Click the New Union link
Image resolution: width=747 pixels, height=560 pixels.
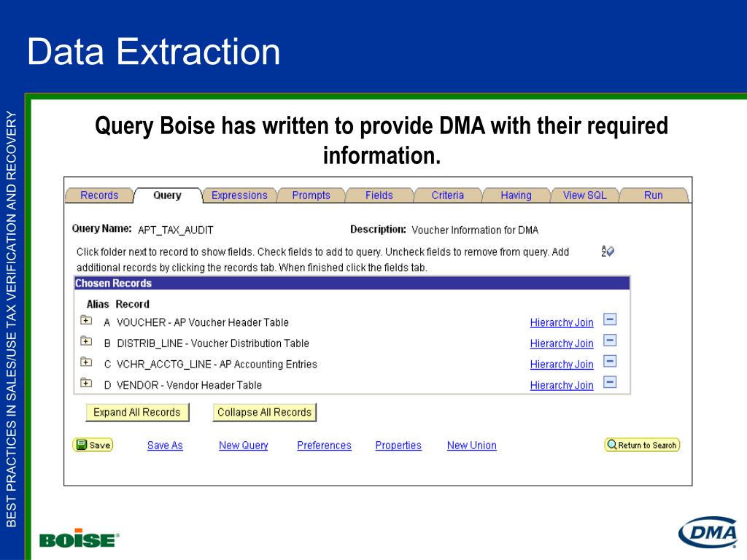(472, 446)
